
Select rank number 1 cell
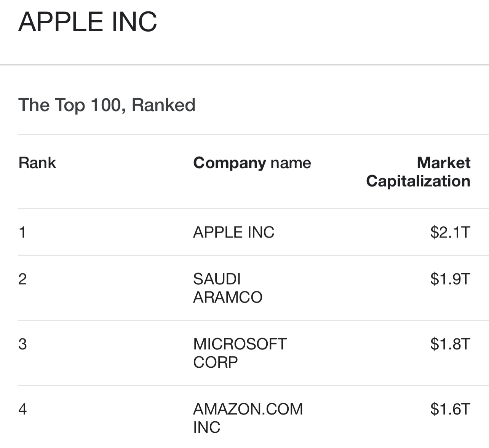[22, 232]
